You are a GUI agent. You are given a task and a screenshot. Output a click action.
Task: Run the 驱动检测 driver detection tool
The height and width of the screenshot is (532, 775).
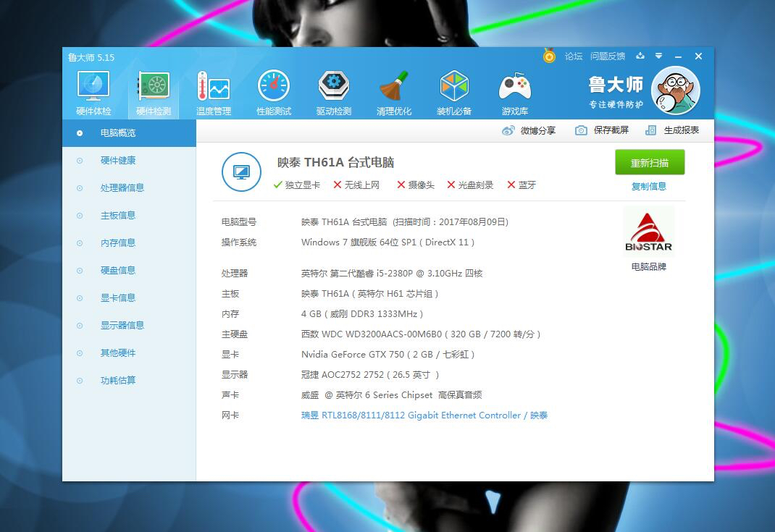(334, 90)
